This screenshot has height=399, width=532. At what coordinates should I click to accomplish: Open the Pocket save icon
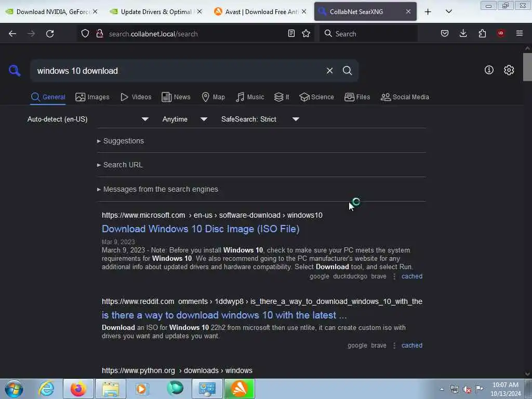[x=445, y=33]
